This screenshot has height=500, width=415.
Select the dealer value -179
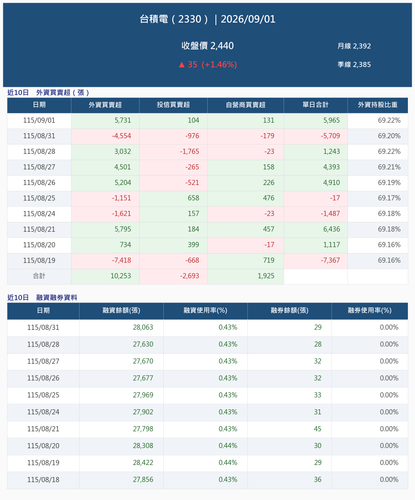[x=267, y=136]
